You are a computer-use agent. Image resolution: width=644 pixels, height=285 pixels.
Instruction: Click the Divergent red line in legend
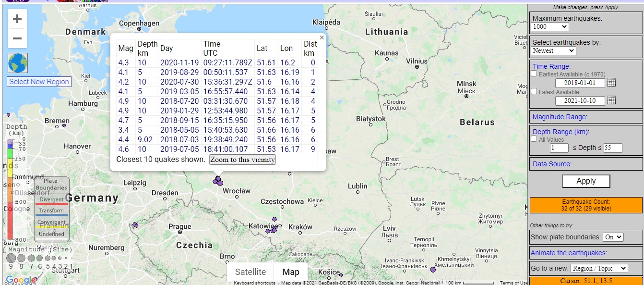pyautogui.click(x=51, y=204)
